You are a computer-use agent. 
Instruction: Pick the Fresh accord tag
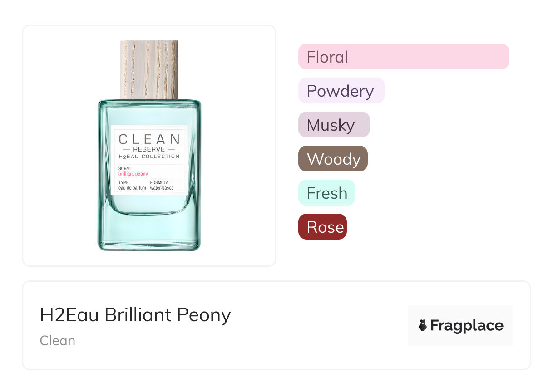(326, 193)
